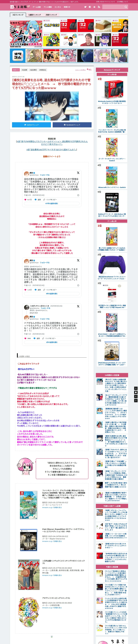The height and width of the screenshot is (644, 138).
Task: Go to the previous article with the left chevron
Action: pos(136,396)
